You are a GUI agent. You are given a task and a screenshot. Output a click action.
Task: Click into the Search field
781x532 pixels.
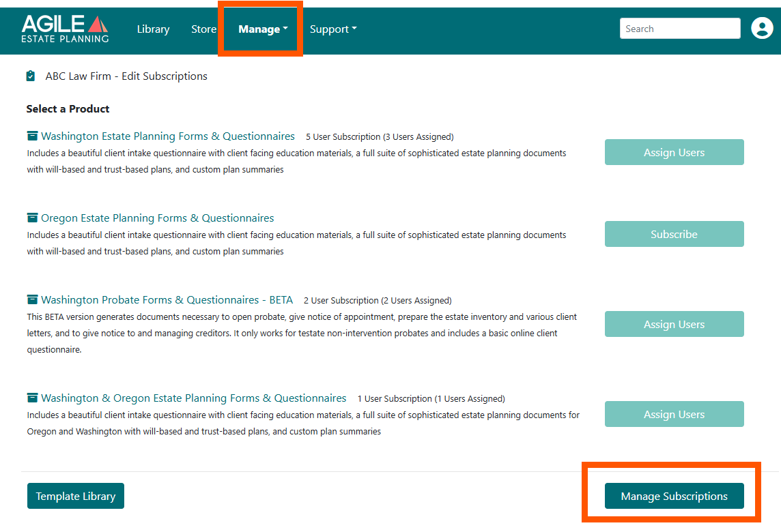tap(680, 29)
